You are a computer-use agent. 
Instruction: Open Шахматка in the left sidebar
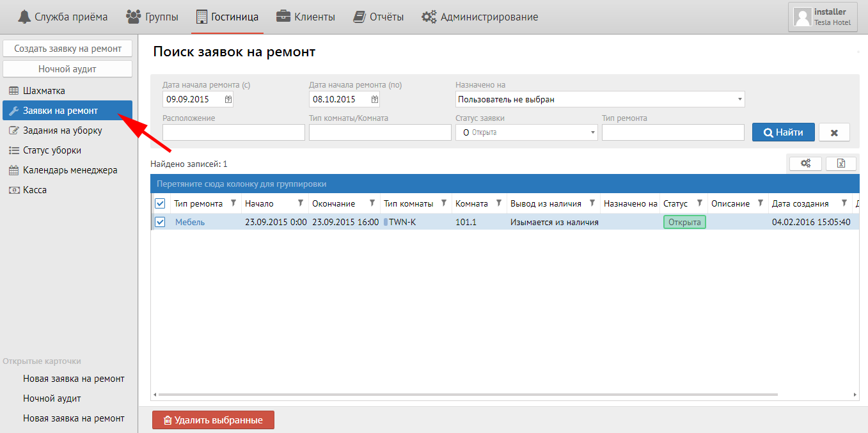43,91
